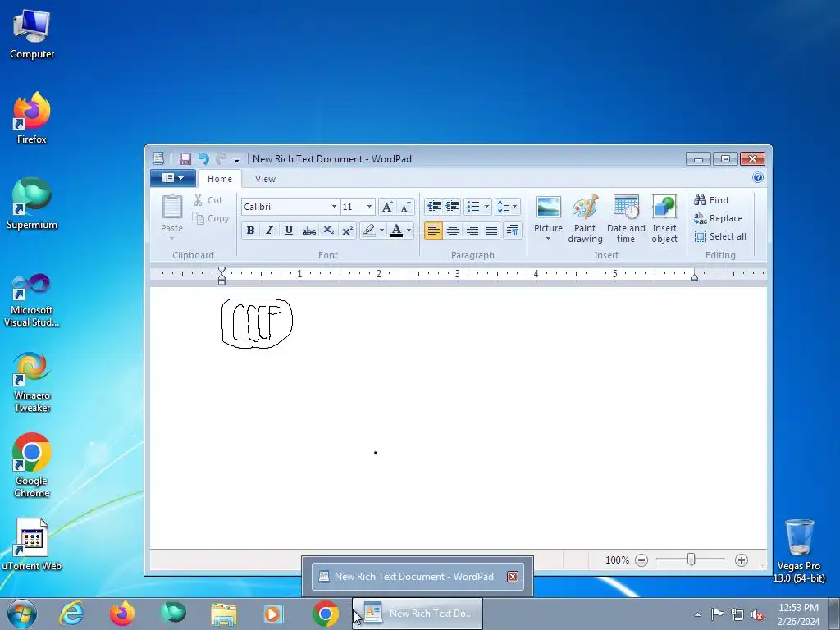Align text right
Viewport: 840px width, 630px height.
[x=472, y=231]
